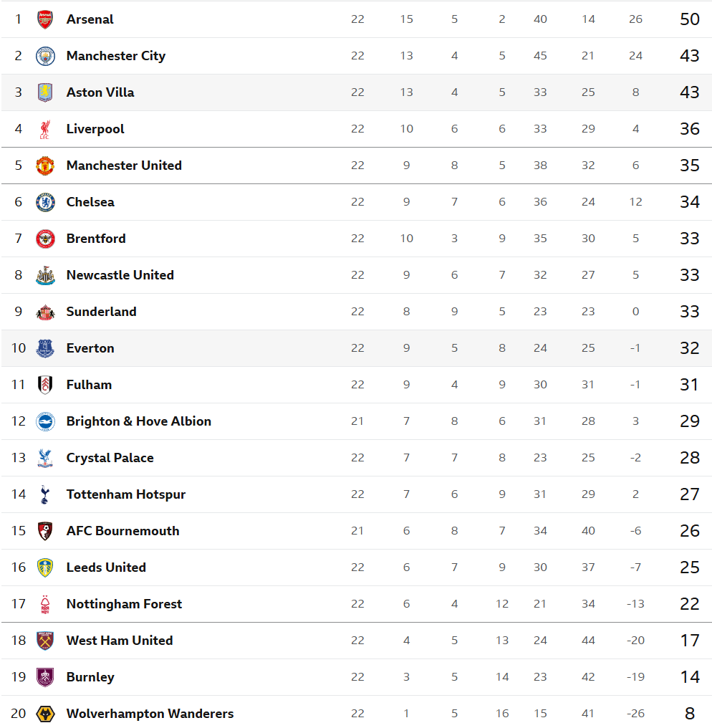This screenshot has height=728, width=712.
Task: Open the Fulham team link
Action: (89, 385)
